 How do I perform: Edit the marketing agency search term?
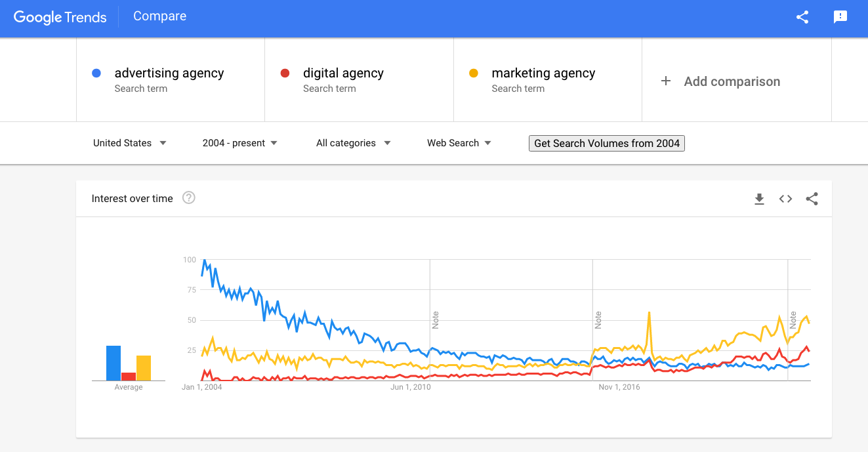(543, 73)
